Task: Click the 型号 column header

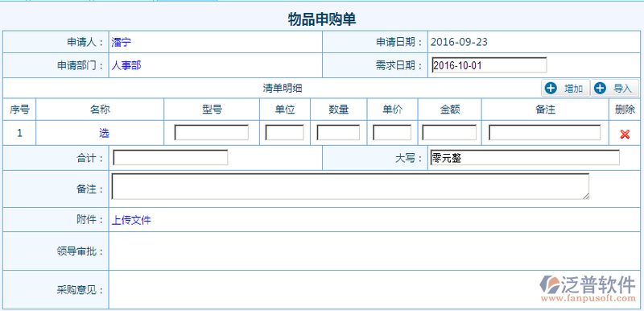Action: tap(212, 110)
